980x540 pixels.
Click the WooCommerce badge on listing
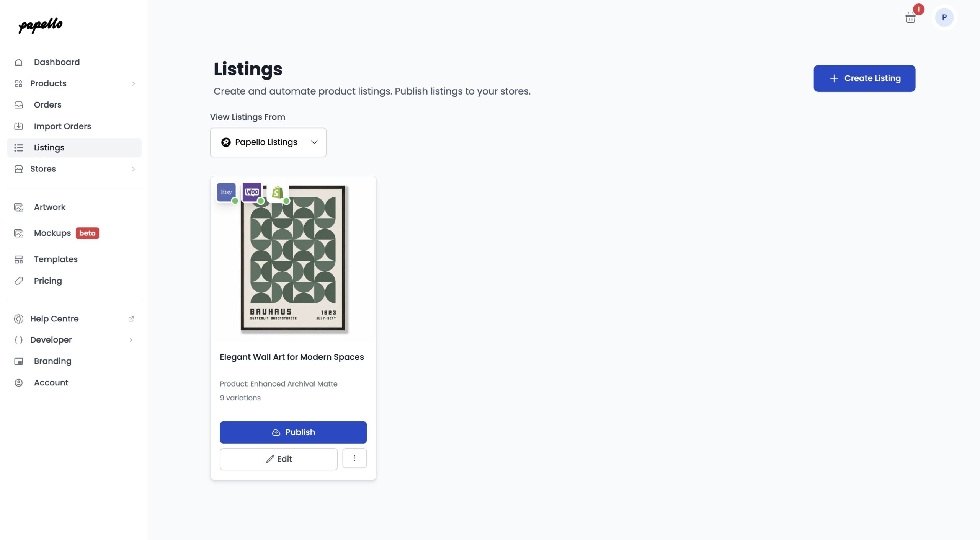(252, 192)
